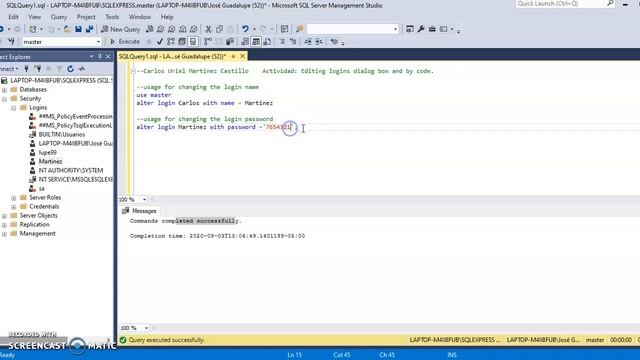Click the Disconnect plug icon
Screen dimensions: 640x360
click(38, 69)
